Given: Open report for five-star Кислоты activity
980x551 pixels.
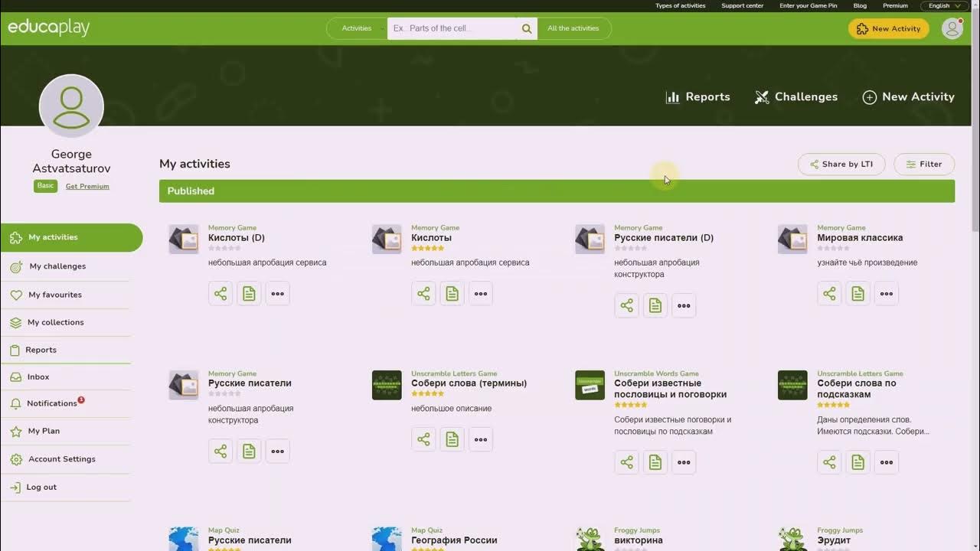Looking at the screenshot, I should [452, 293].
